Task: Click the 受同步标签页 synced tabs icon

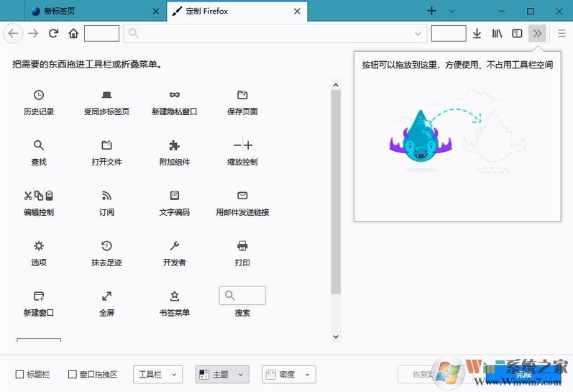Action: click(x=106, y=95)
